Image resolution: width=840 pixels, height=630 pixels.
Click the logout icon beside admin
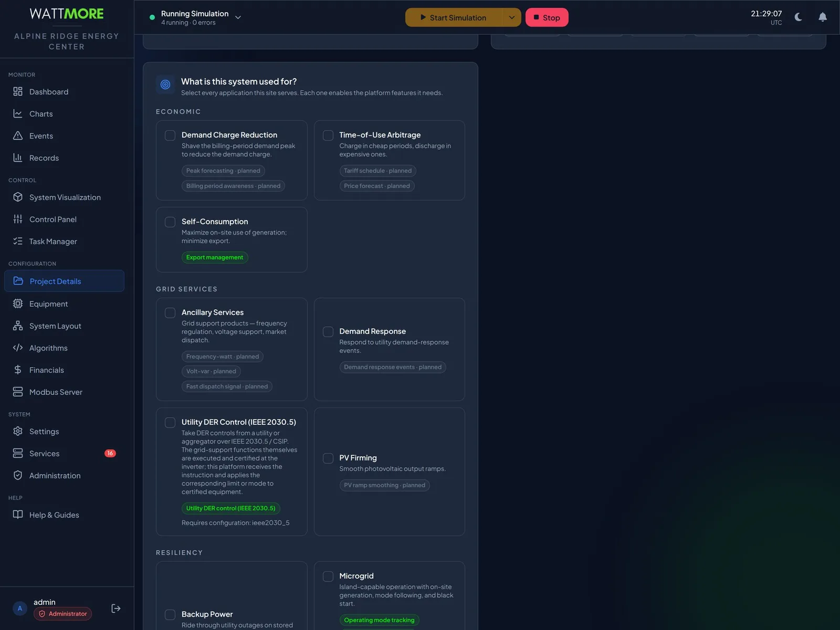116,608
